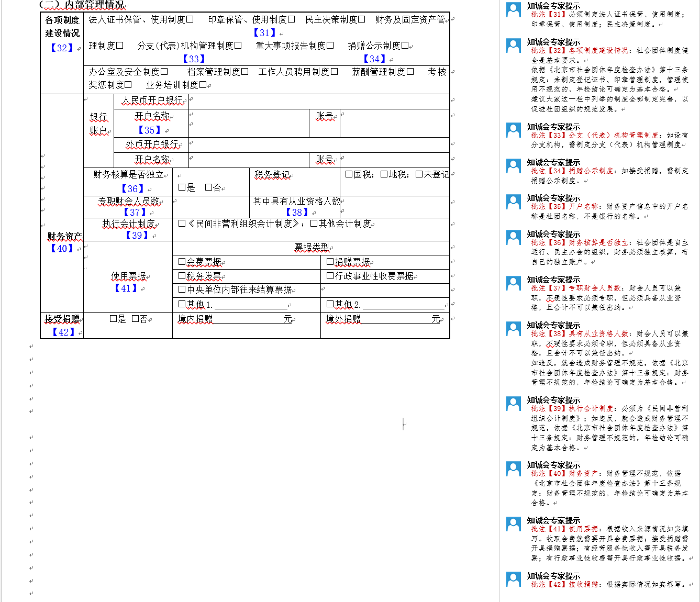
Task: Click the avatar icon of comment 【34】
Action: tap(513, 166)
